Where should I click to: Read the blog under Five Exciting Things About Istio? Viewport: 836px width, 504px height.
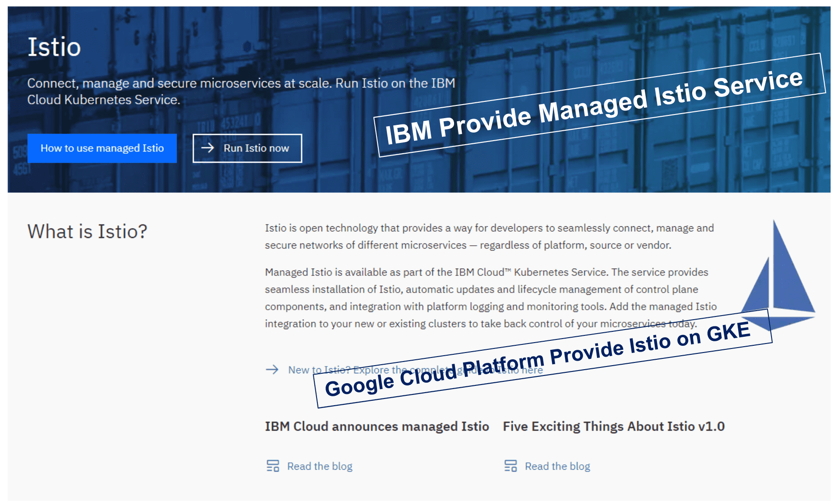coord(557,466)
